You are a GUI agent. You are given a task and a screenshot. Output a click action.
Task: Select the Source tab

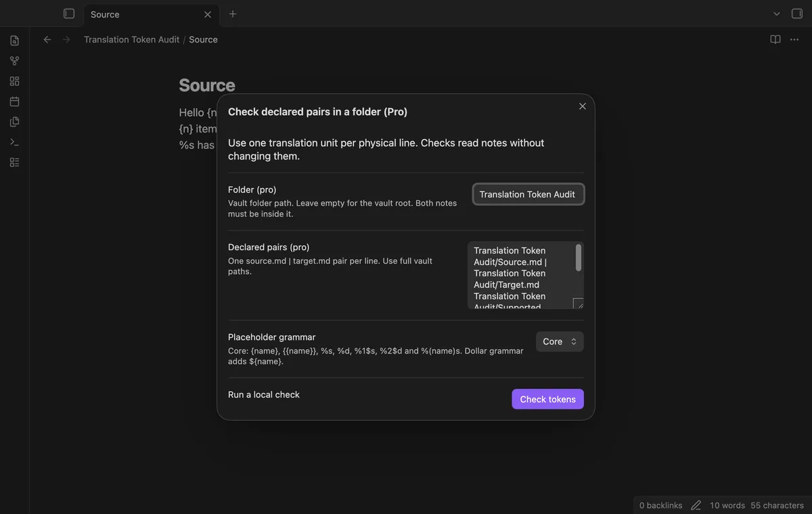[150, 14]
